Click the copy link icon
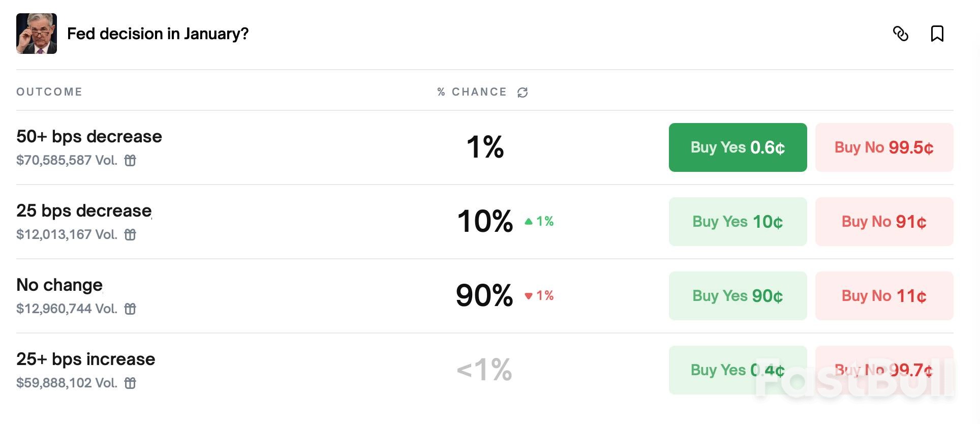 [900, 34]
